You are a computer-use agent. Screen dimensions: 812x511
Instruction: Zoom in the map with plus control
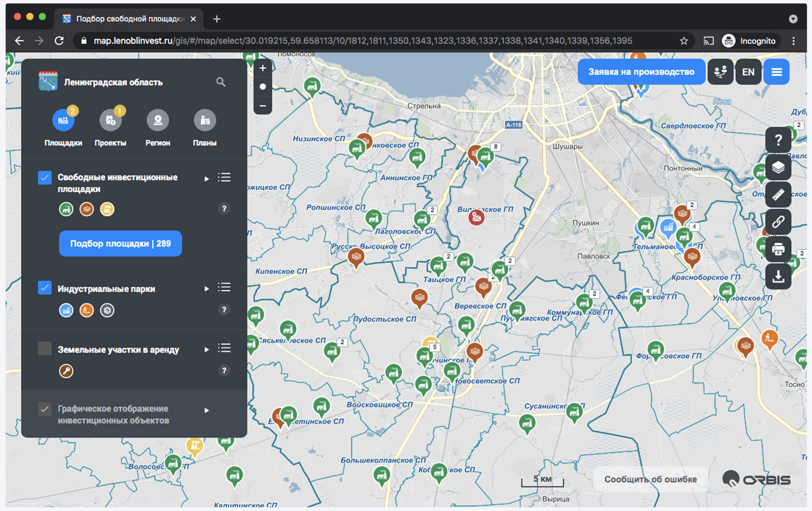[262, 69]
